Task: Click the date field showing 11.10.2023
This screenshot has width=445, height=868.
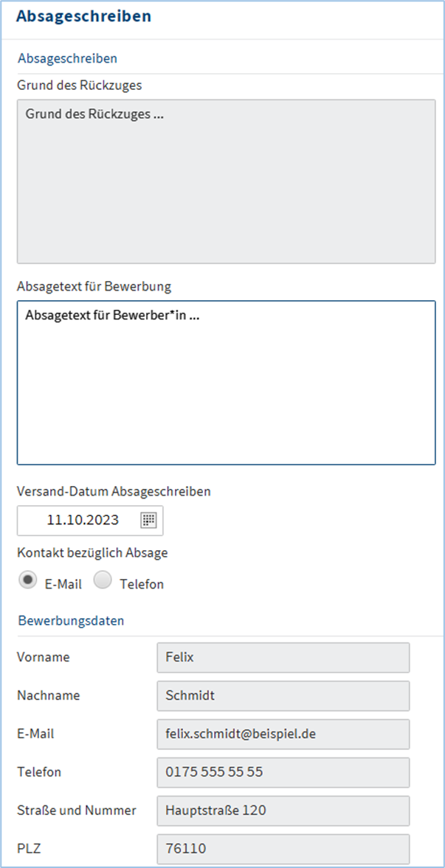Action: point(83,520)
